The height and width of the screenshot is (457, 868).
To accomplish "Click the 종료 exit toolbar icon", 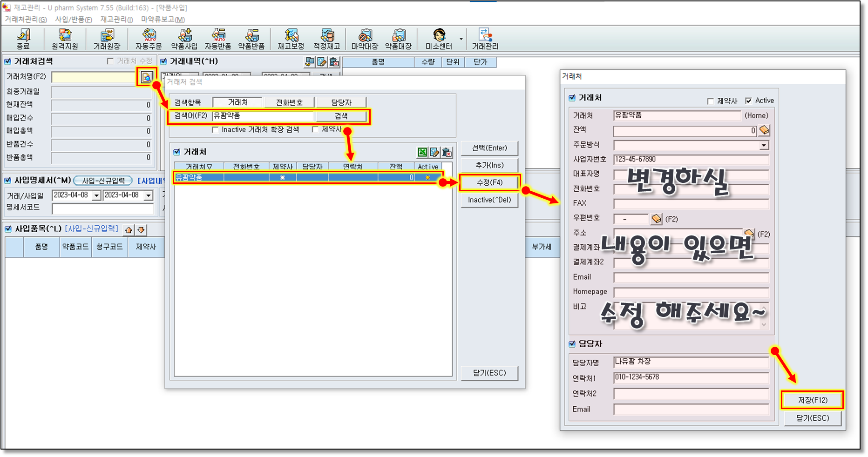I will [23, 39].
